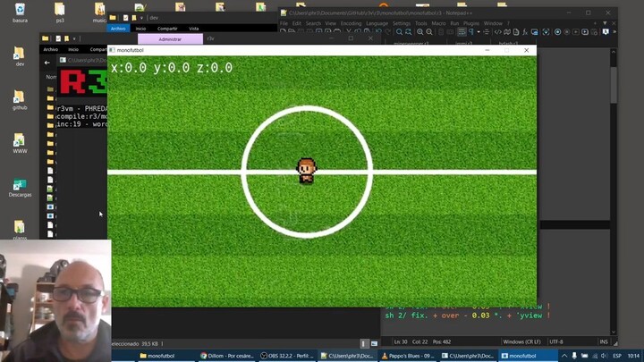Click Folder as Workspace icon in Notepad++

point(534,32)
